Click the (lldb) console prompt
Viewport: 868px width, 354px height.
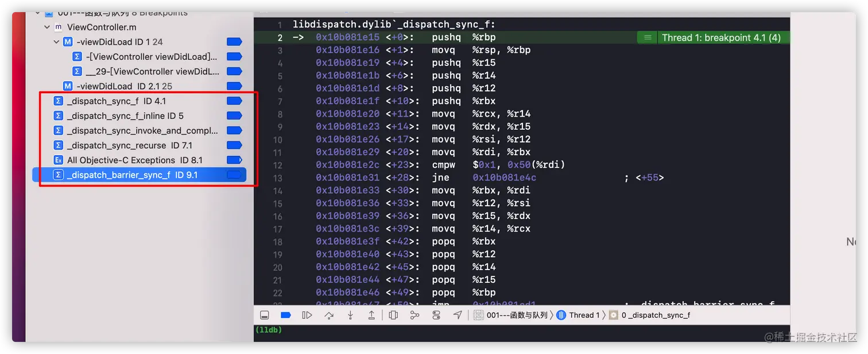coord(268,330)
